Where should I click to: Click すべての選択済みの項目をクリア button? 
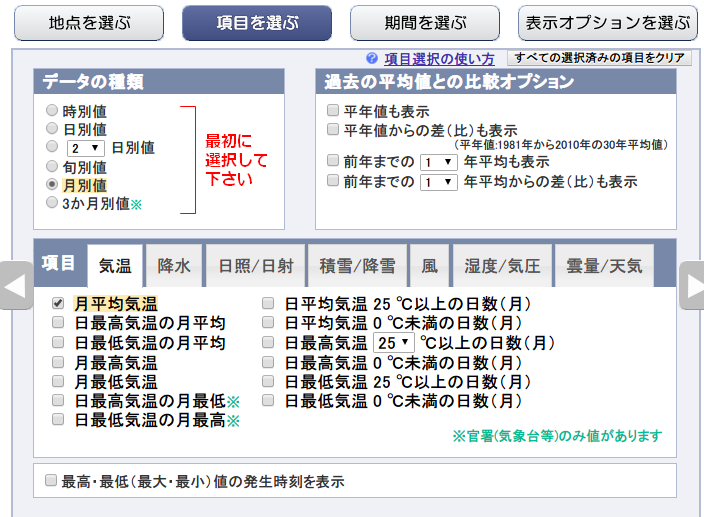[599, 58]
